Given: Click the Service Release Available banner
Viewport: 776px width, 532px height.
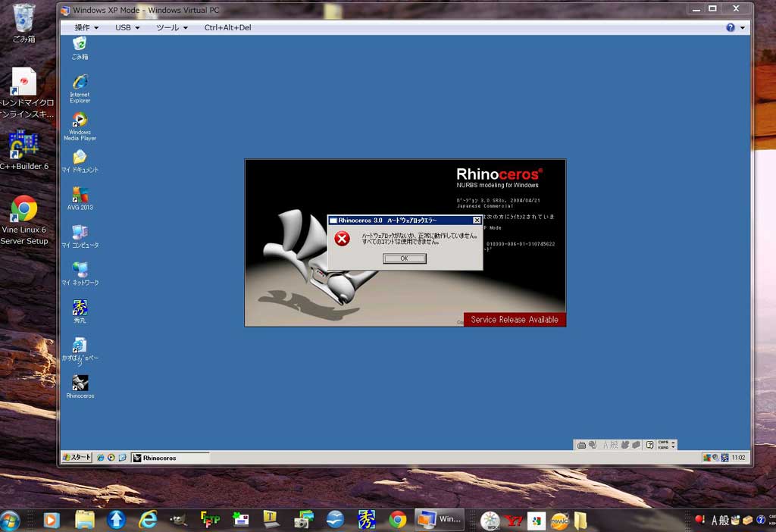Looking at the screenshot, I should (x=515, y=320).
